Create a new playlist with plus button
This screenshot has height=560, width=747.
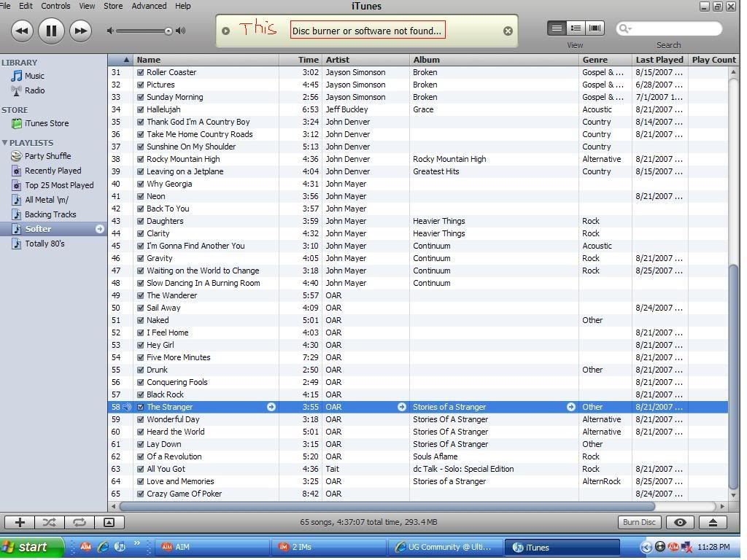click(20, 523)
